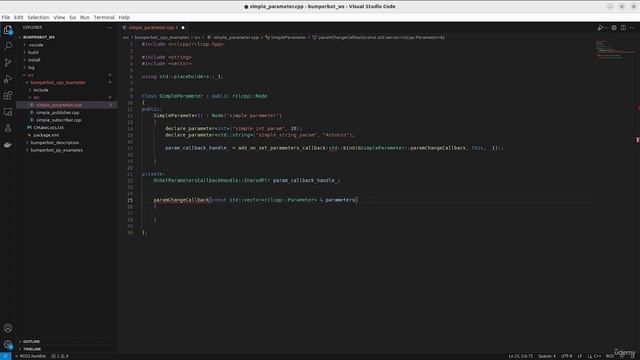The height and width of the screenshot is (360, 640).
Task: Open the Run and Debug view
Action: click(8, 79)
